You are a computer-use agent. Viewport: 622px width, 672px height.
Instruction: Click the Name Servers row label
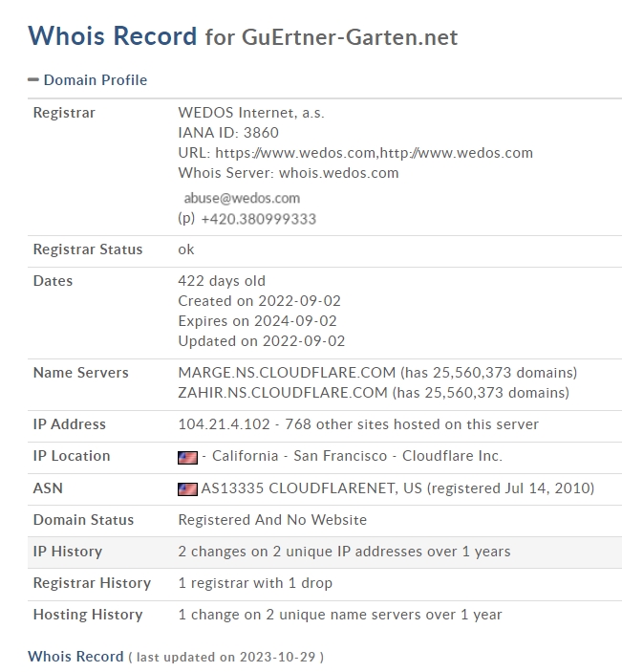(80, 373)
